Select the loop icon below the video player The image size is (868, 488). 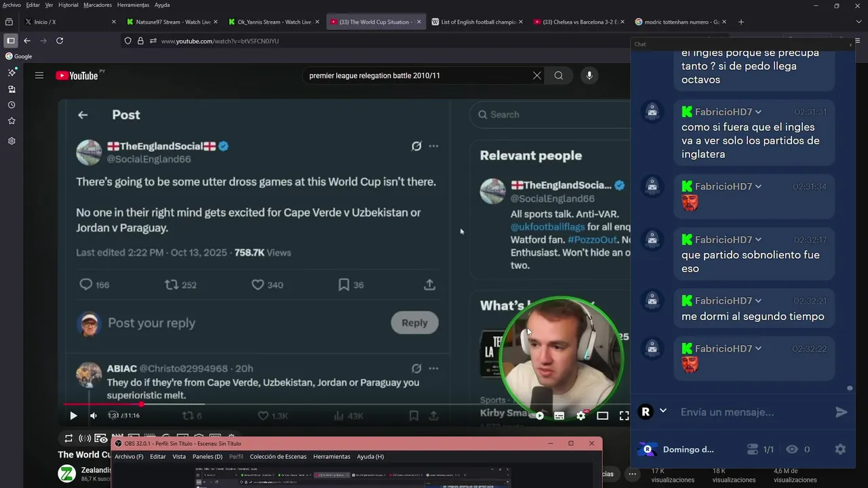coord(68,438)
